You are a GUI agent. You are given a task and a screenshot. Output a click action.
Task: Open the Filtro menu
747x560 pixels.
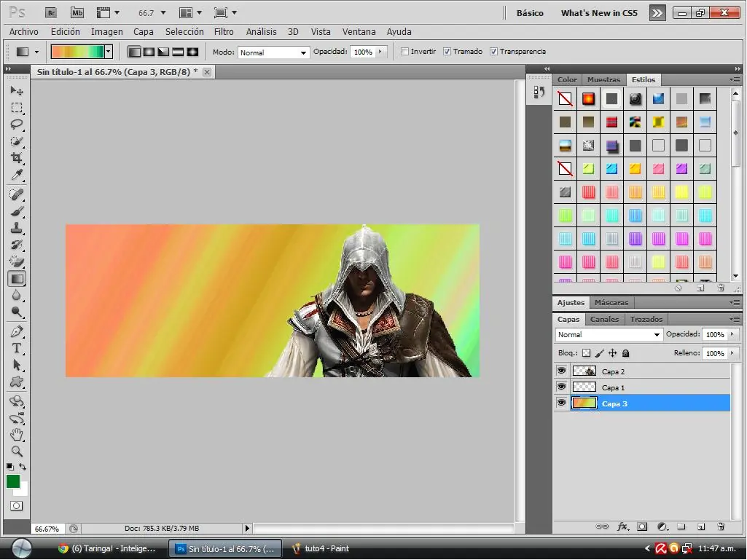(x=224, y=31)
